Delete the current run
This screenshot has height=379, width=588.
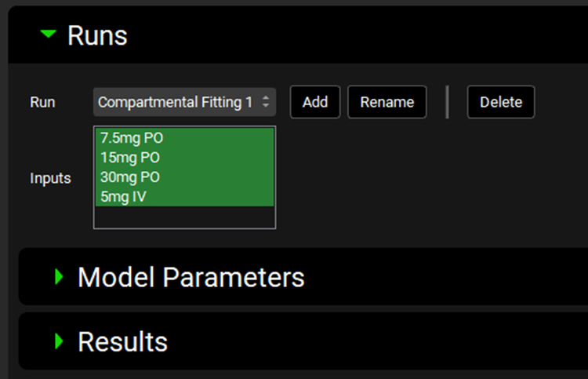[500, 102]
